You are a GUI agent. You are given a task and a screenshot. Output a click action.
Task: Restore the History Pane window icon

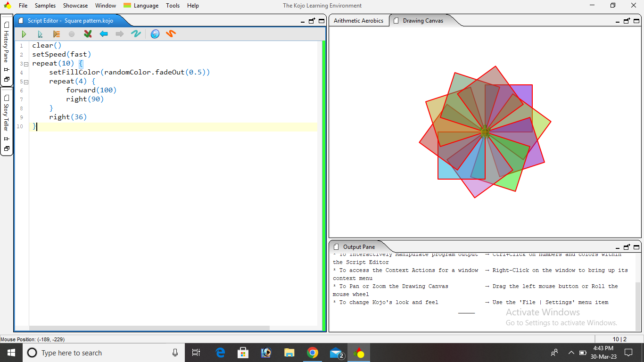pyautogui.click(x=7, y=79)
